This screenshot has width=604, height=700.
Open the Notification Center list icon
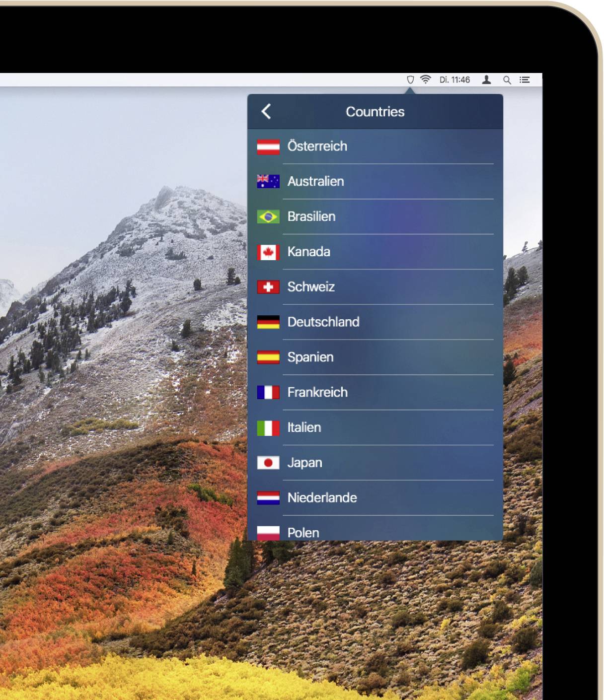pos(525,79)
